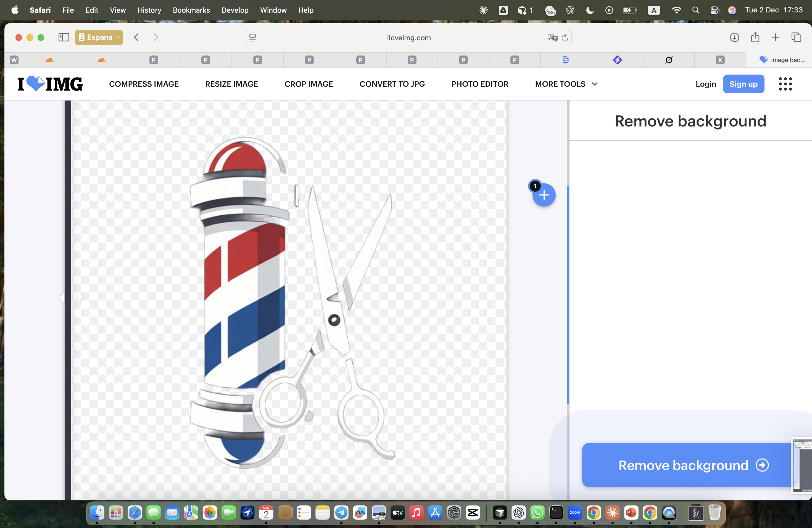Click the Downloads arrow icon in Safari toolbar
The image size is (812, 528).
tap(735, 38)
